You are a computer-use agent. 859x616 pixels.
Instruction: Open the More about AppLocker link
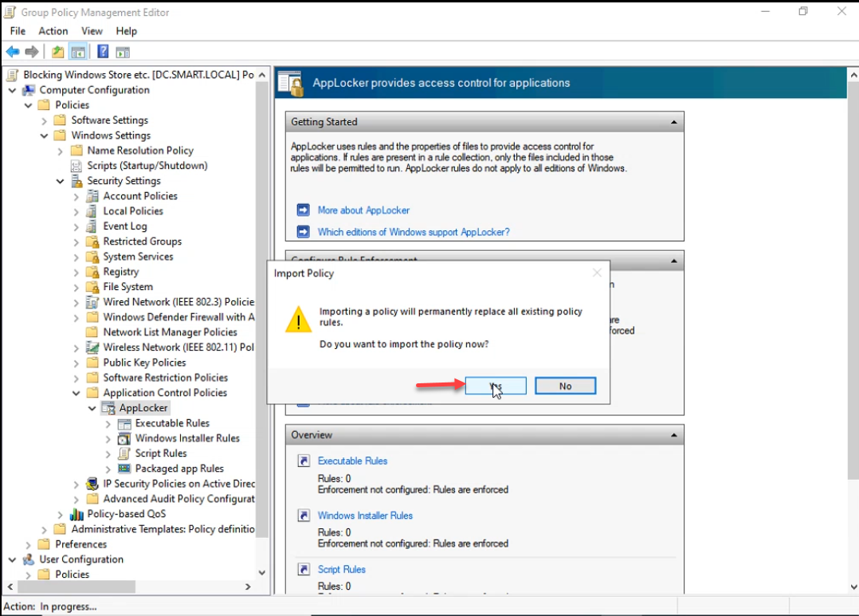[x=363, y=210]
